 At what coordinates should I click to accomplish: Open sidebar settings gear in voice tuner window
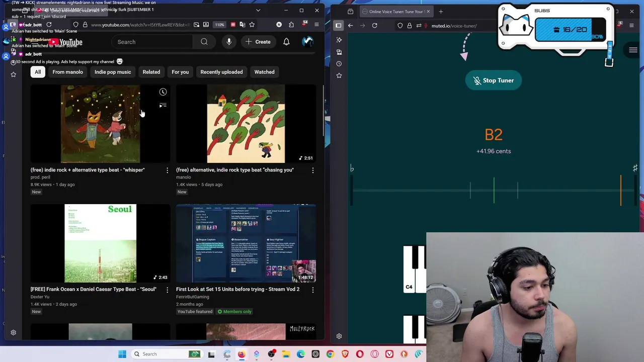[x=339, y=336]
